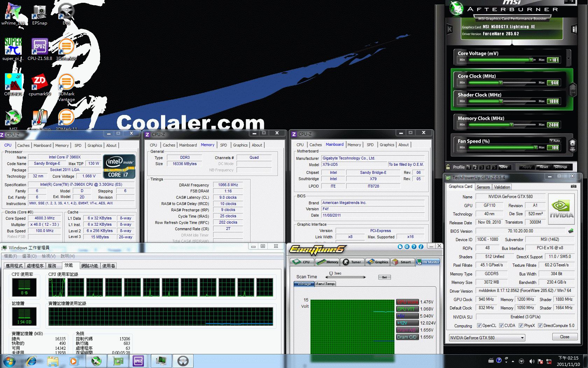Click the Close button in GPU-Z
The width and height of the screenshot is (588, 368).
pos(565,337)
